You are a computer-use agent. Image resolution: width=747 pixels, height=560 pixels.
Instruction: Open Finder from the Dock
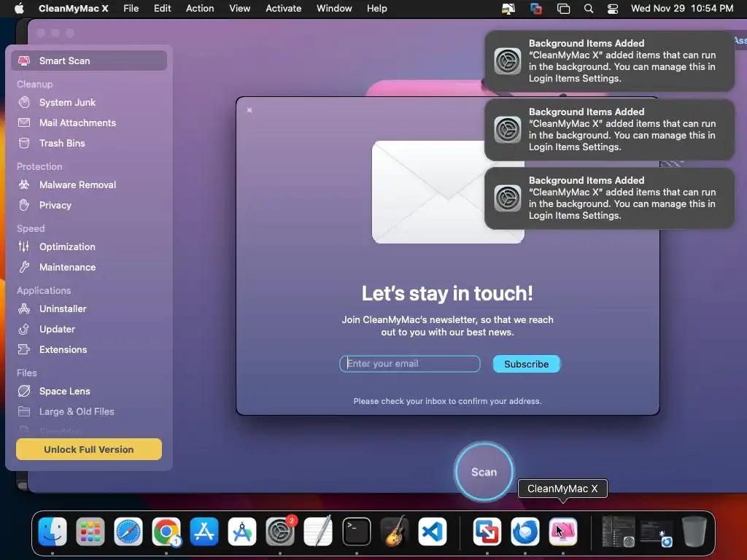pos(53,532)
